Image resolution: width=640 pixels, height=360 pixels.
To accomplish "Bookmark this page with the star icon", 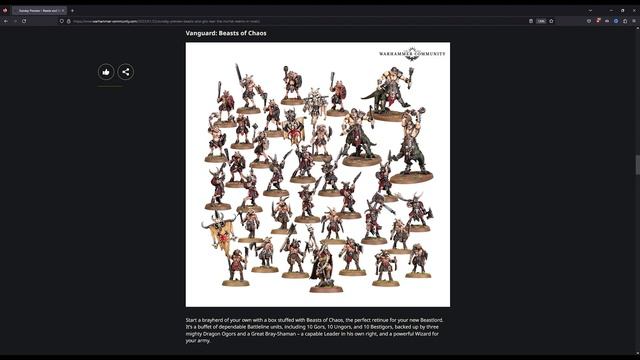I will pyautogui.click(x=551, y=21).
